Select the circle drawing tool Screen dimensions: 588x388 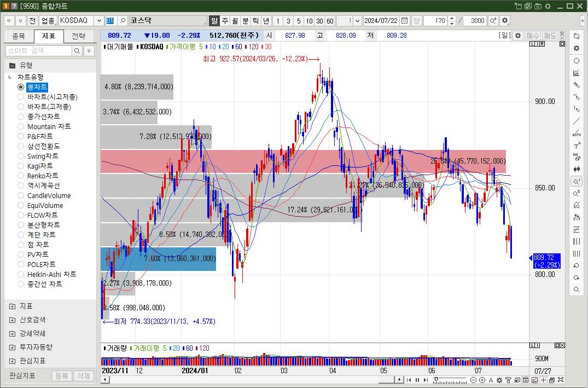tap(577, 61)
